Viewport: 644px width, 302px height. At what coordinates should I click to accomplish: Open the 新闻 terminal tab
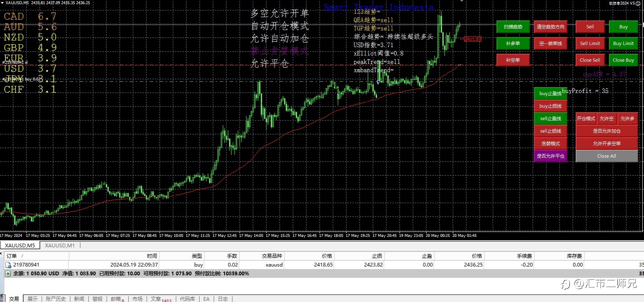point(79,299)
